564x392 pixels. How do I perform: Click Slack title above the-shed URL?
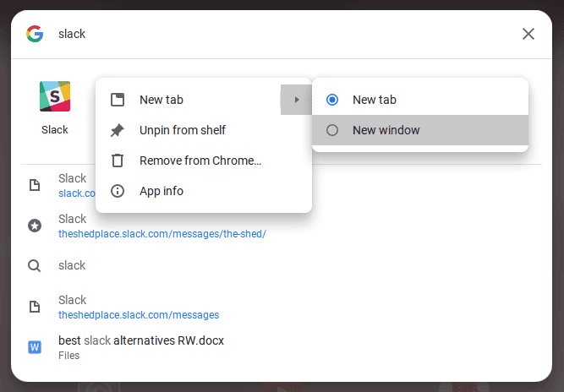73,219
